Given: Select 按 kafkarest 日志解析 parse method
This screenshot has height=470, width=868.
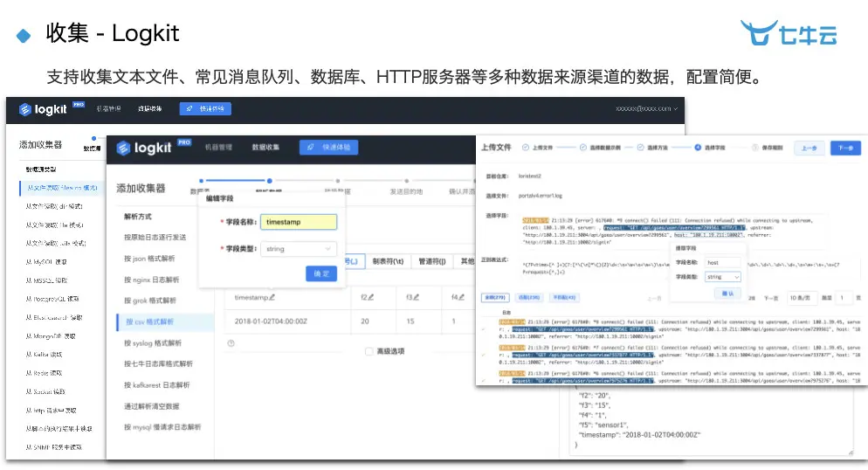Looking at the screenshot, I should tap(156, 384).
